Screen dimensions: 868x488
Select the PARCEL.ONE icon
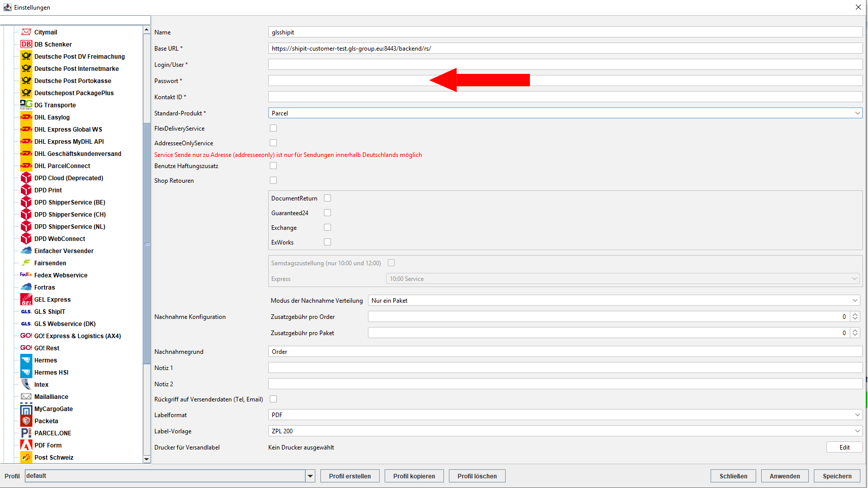point(26,433)
